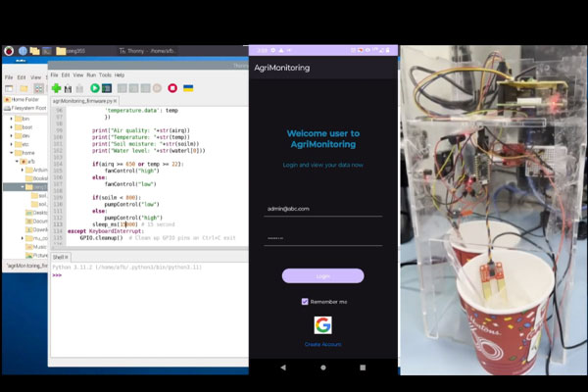
Task: Select the Music folder in the tree
Action: (36, 247)
